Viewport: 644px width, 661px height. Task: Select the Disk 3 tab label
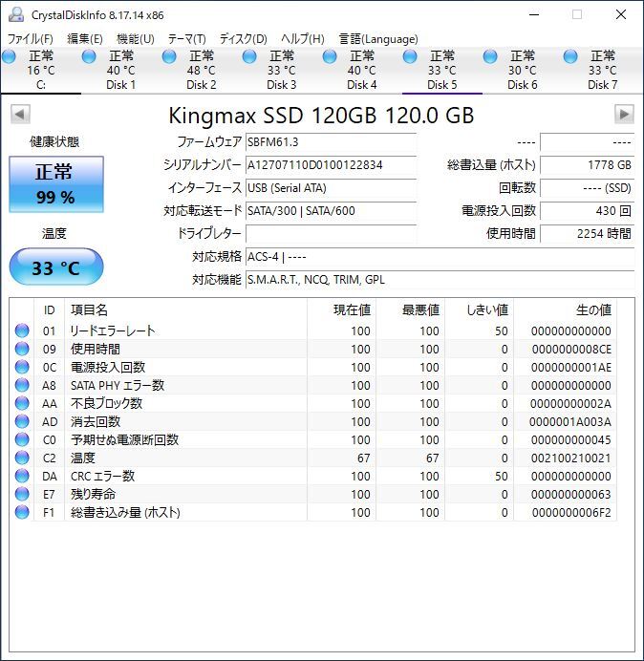281,85
